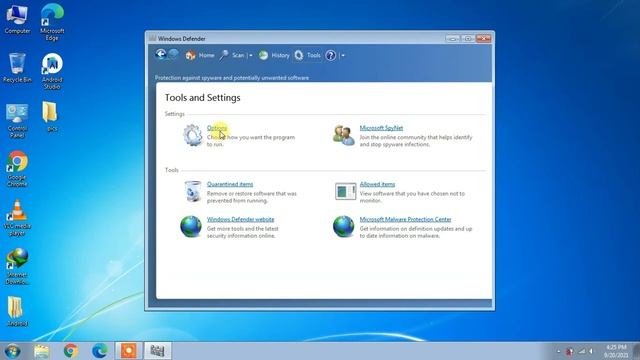
Task: Open the Options link
Action: pyautogui.click(x=217, y=128)
